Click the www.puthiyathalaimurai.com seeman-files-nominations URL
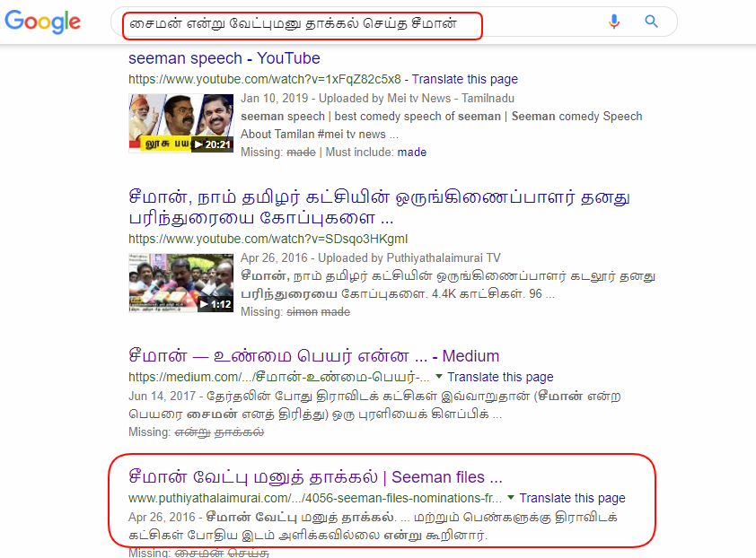 tap(315, 498)
